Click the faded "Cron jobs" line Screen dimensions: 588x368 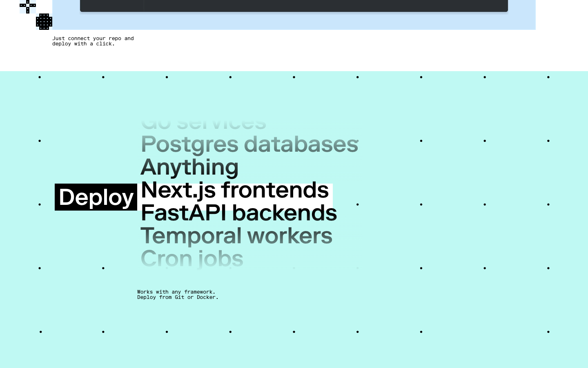[192, 259]
